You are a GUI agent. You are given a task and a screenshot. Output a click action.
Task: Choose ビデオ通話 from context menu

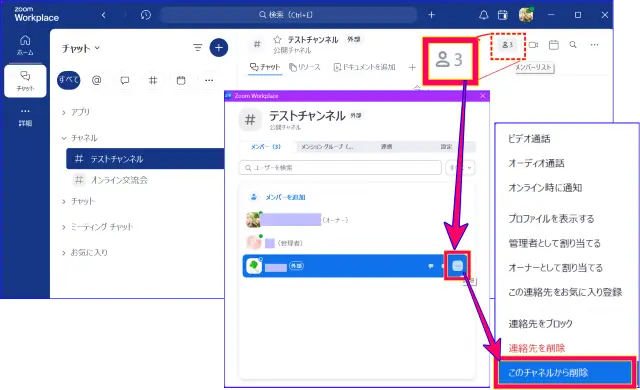[529, 139]
